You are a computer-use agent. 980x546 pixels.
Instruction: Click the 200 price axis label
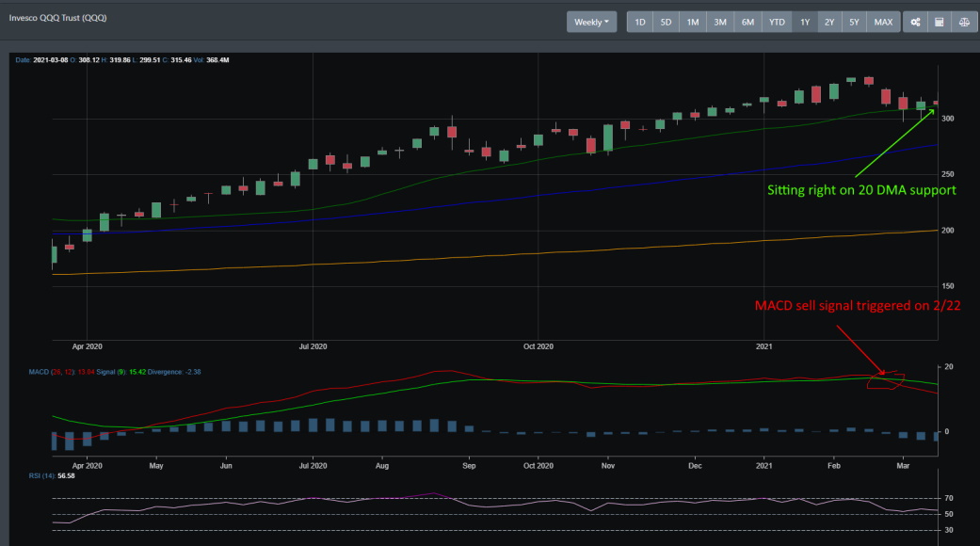point(947,231)
